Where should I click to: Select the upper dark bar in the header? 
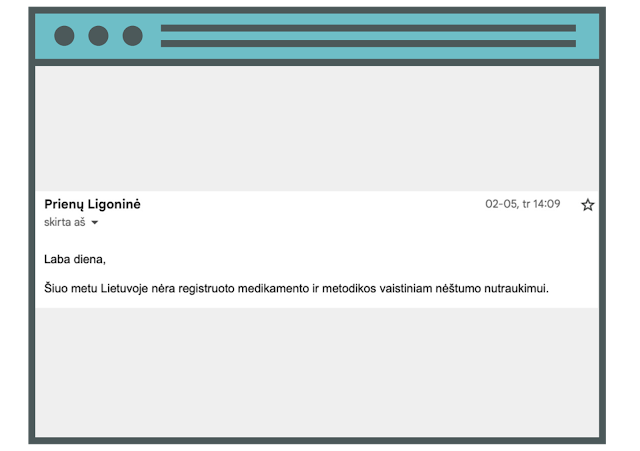[368, 28]
